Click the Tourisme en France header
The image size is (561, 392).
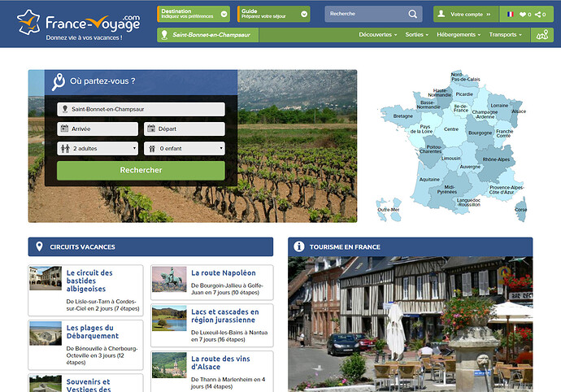point(411,246)
